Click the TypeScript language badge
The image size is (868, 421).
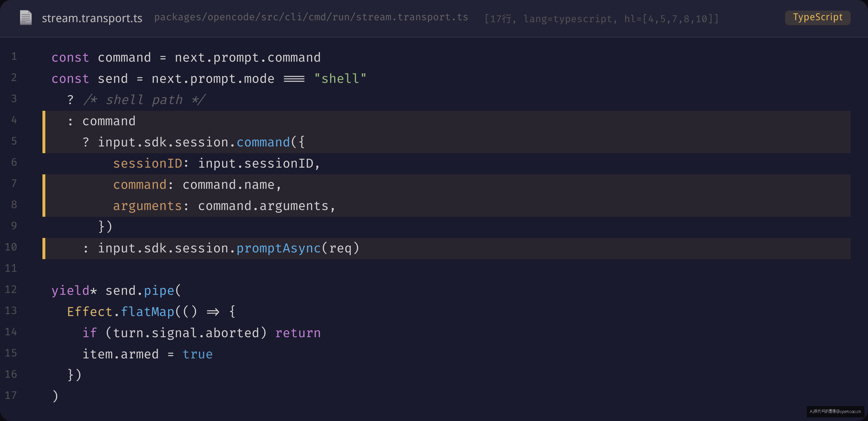point(817,17)
